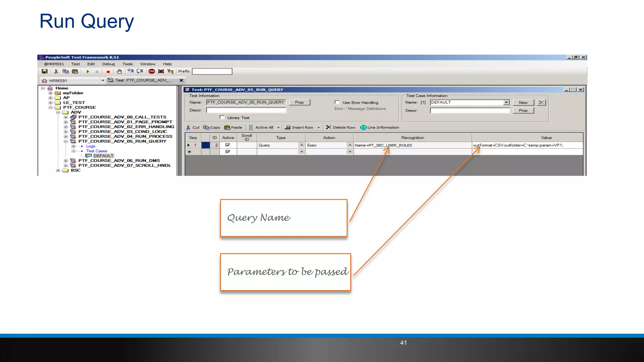Click Prop button beside test Name field
644x362 pixels.
[x=299, y=102]
